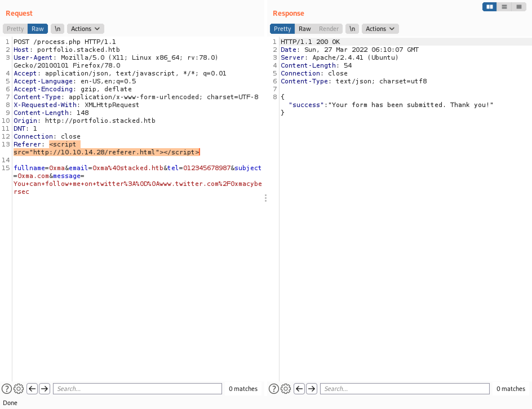Switch to combined tabbed layout icon
Screen dimensions: 532x409
[519, 7]
